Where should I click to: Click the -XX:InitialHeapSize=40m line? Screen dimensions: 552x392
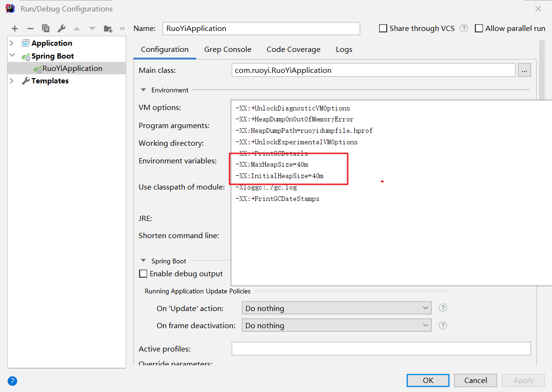280,176
